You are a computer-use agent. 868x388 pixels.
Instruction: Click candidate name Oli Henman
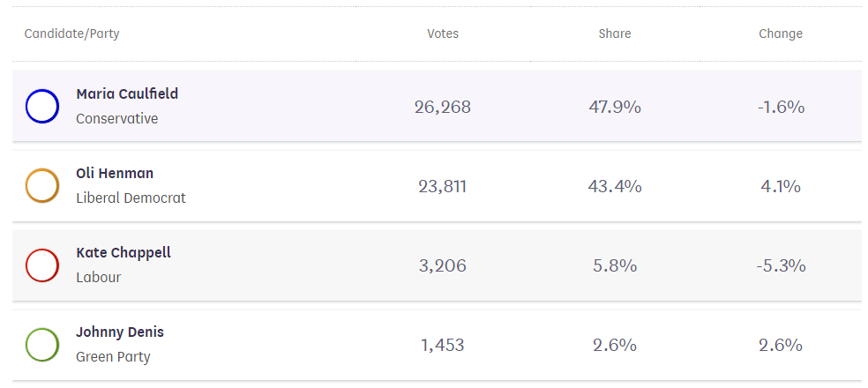tap(115, 173)
